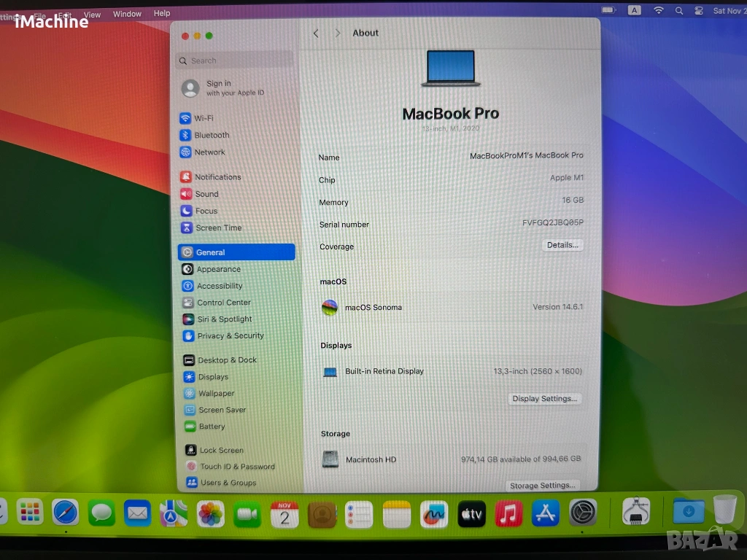Navigate back using the left chevron

(x=316, y=34)
